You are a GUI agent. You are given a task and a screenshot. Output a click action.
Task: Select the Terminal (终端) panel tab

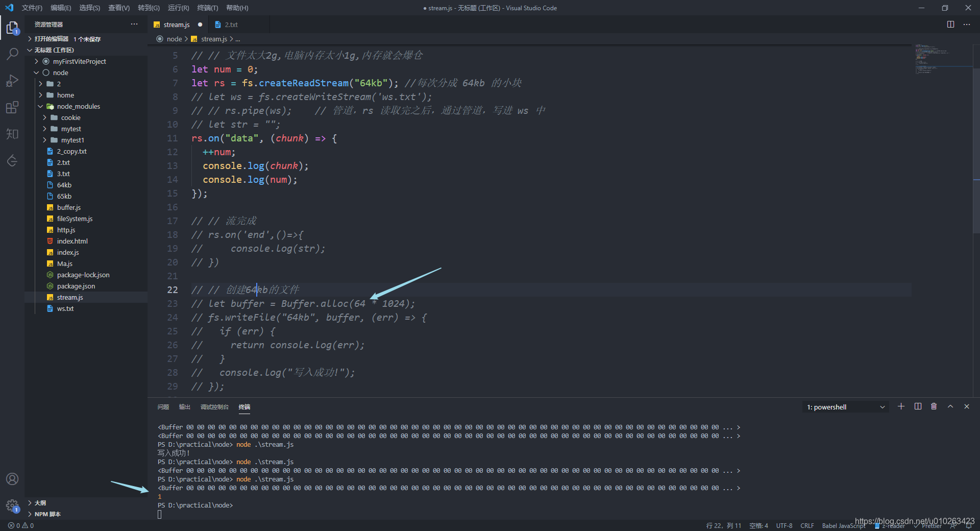(244, 407)
